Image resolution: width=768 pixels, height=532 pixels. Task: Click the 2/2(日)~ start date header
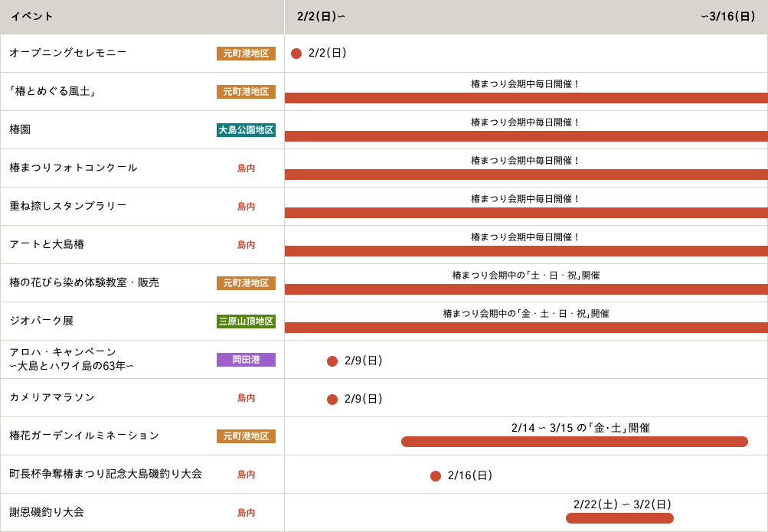[321, 16]
